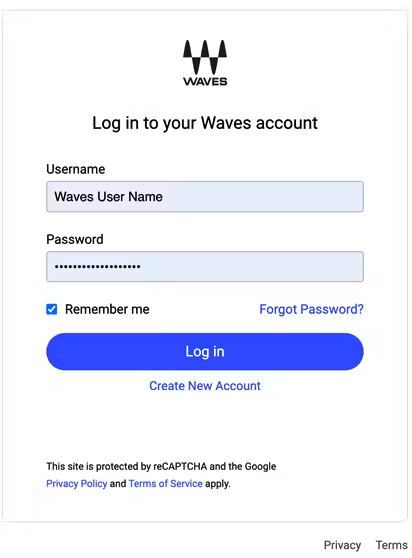Click the Privacy link in the footer
The width and height of the screenshot is (412, 558).
point(342,545)
